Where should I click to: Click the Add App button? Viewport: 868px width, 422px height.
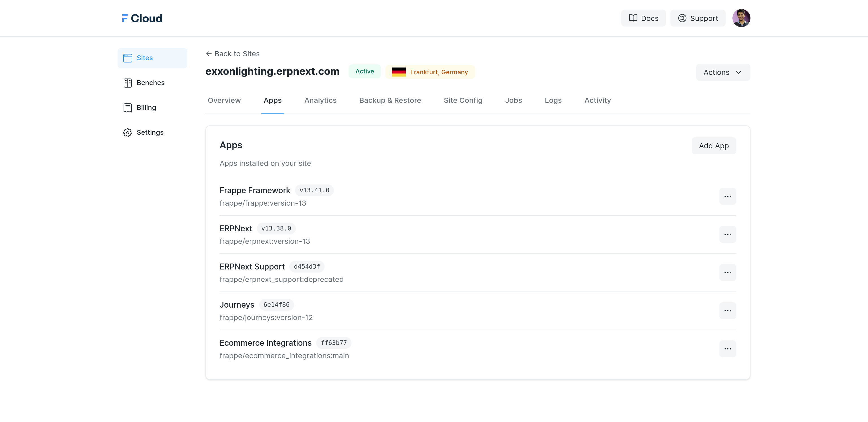tap(713, 146)
